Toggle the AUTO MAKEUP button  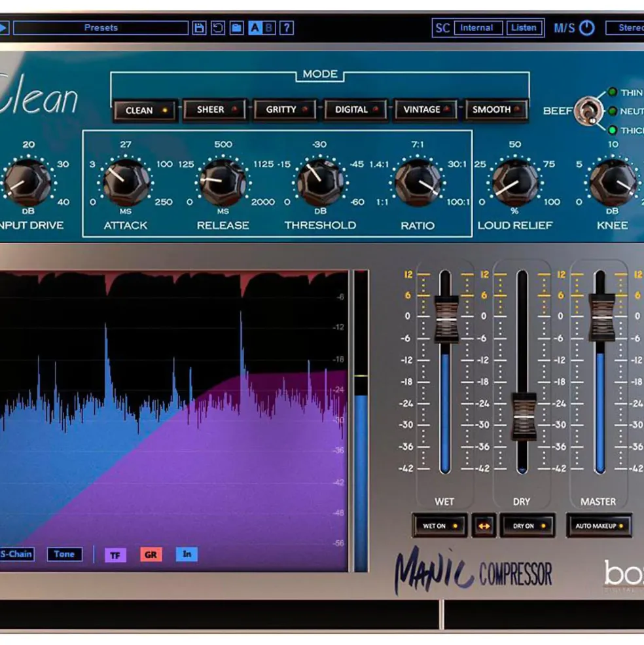[599, 526]
